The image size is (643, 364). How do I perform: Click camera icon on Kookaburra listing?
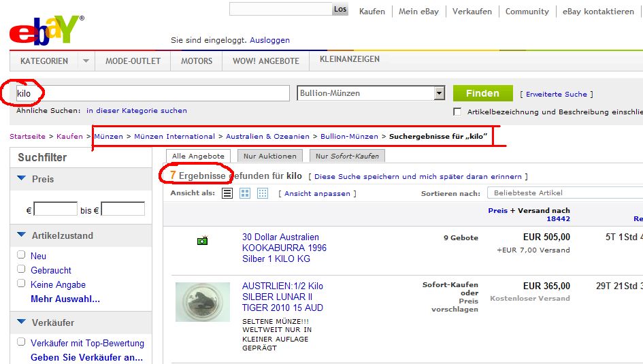click(203, 240)
